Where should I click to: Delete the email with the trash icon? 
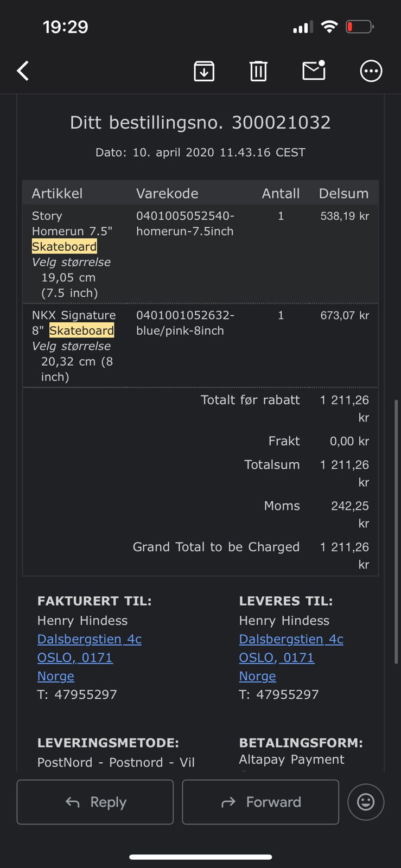coord(258,71)
